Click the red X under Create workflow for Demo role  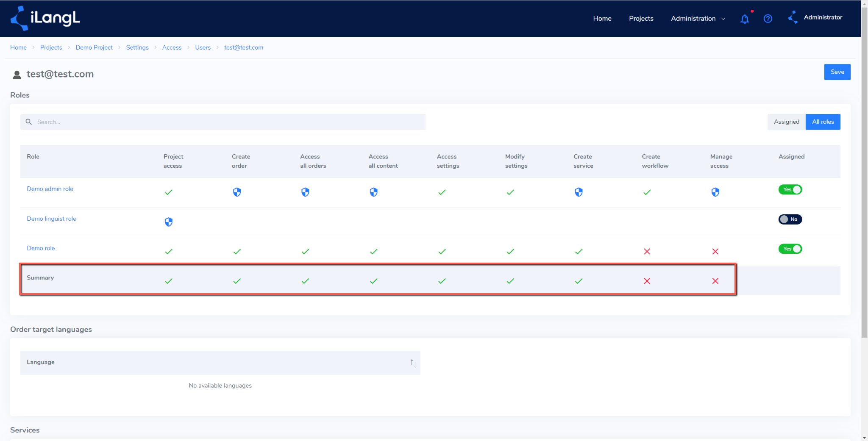point(647,252)
